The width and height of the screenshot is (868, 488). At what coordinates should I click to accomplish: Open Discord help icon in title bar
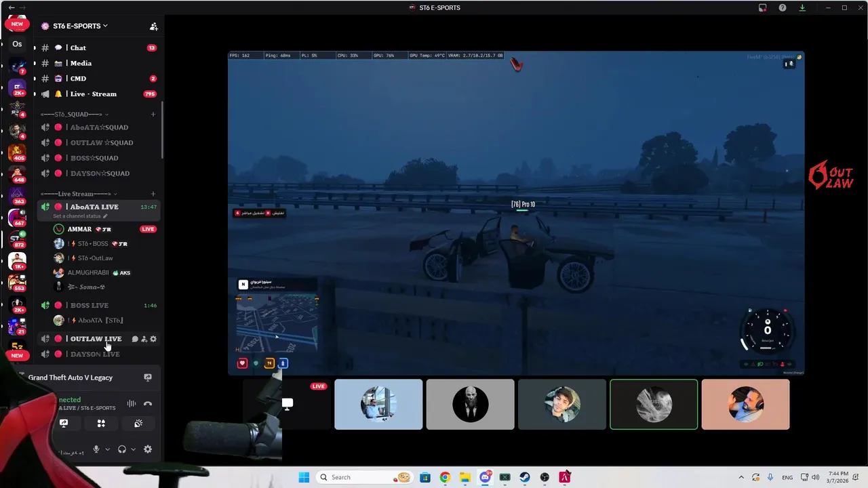click(x=783, y=7)
